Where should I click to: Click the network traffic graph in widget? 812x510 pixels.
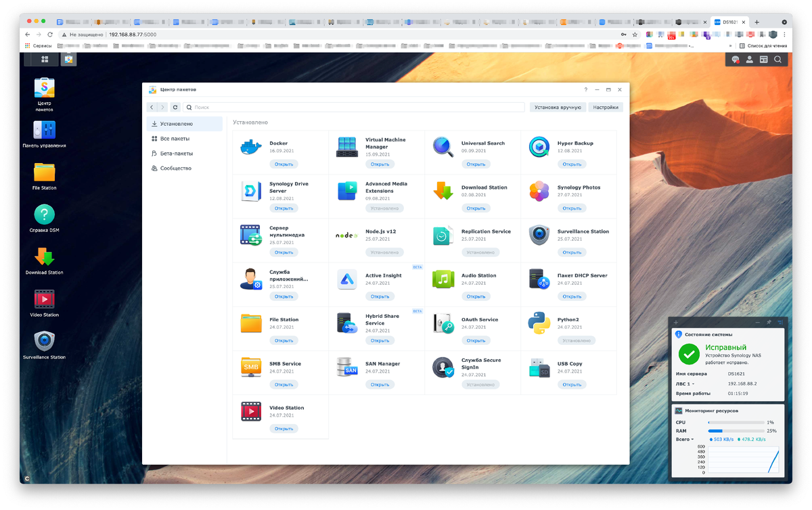coord(743,460)
